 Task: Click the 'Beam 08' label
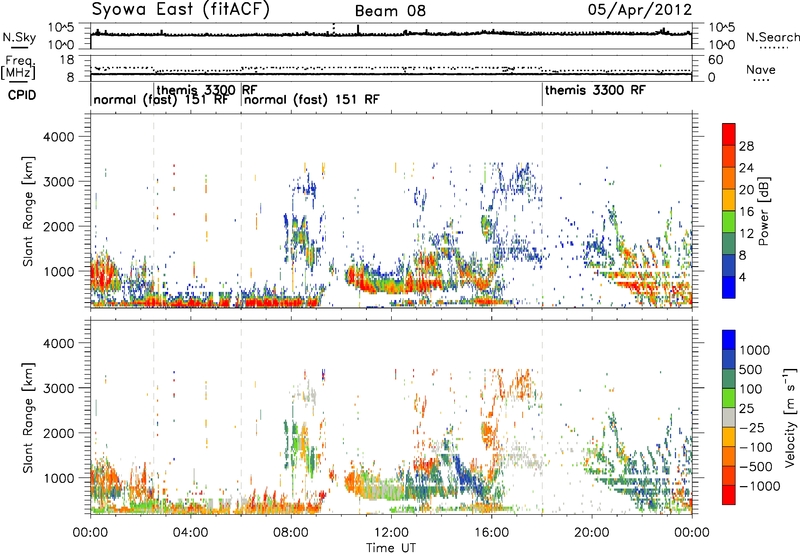pyautogui.click(x=390, y=11)
